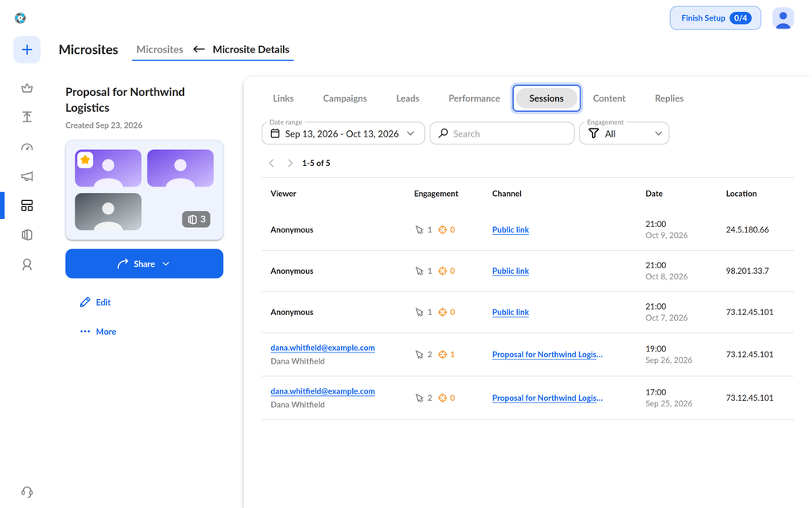812x508 pixels.
Task: Open the gray page thumbnail
Action: click(x=108, y=211)
